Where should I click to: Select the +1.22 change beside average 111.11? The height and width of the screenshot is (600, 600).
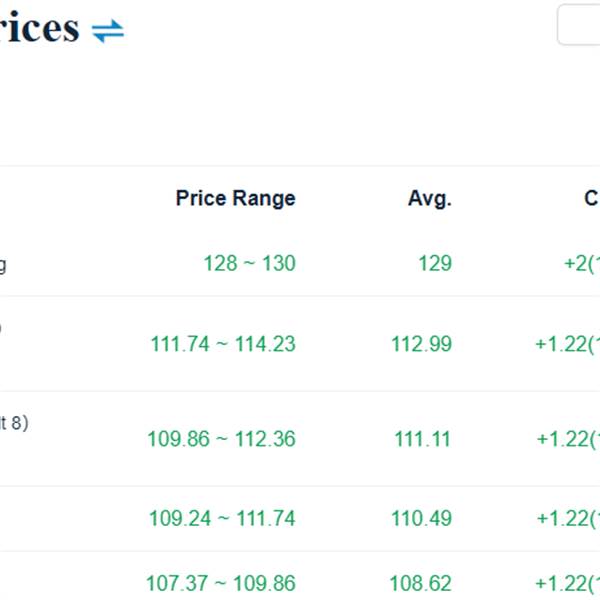point(567,438)
